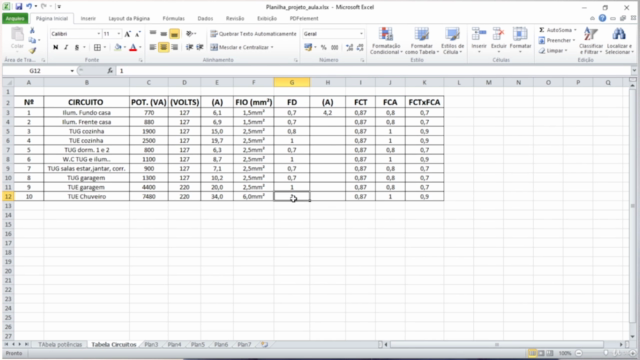
Task: Open the TAbela potências sheet tab
Action: click(60, 344)
